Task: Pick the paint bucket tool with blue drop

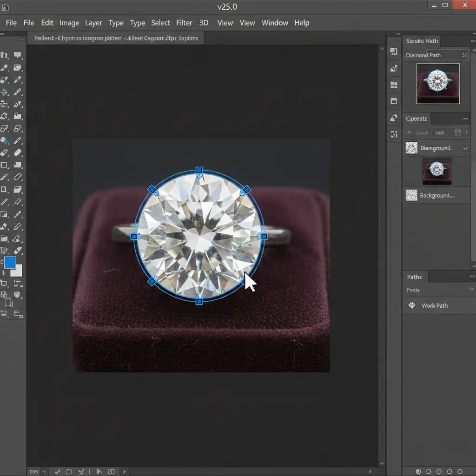Action: click(x=5, y=140)
